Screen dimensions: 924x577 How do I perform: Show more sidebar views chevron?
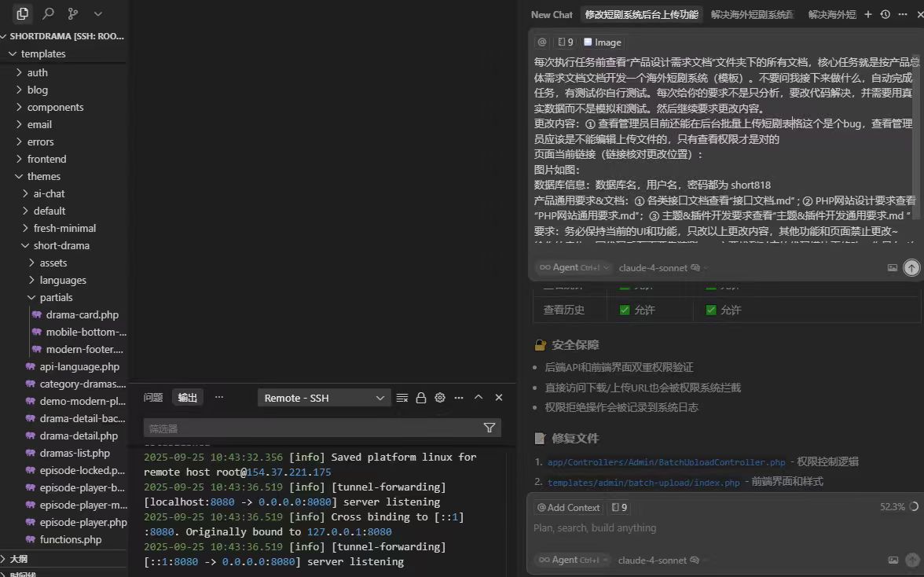[x=97, y=13]
